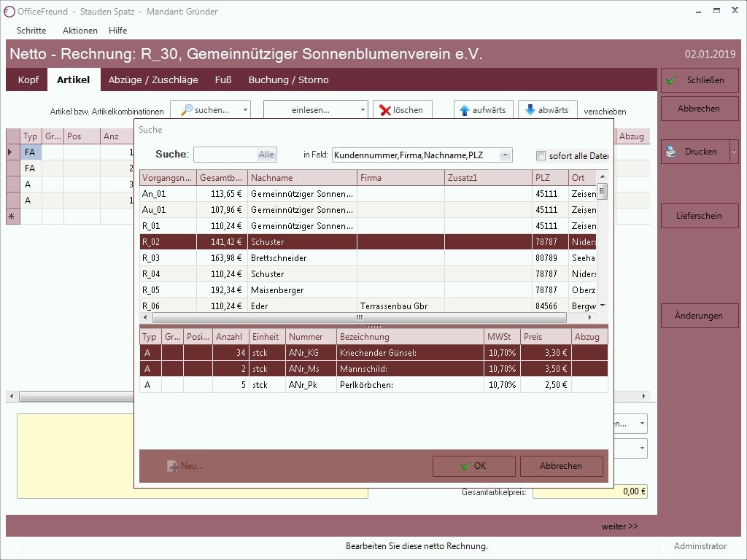747x560 pixels.
Task: Open the Schritte menu
Action: point(31,31)
